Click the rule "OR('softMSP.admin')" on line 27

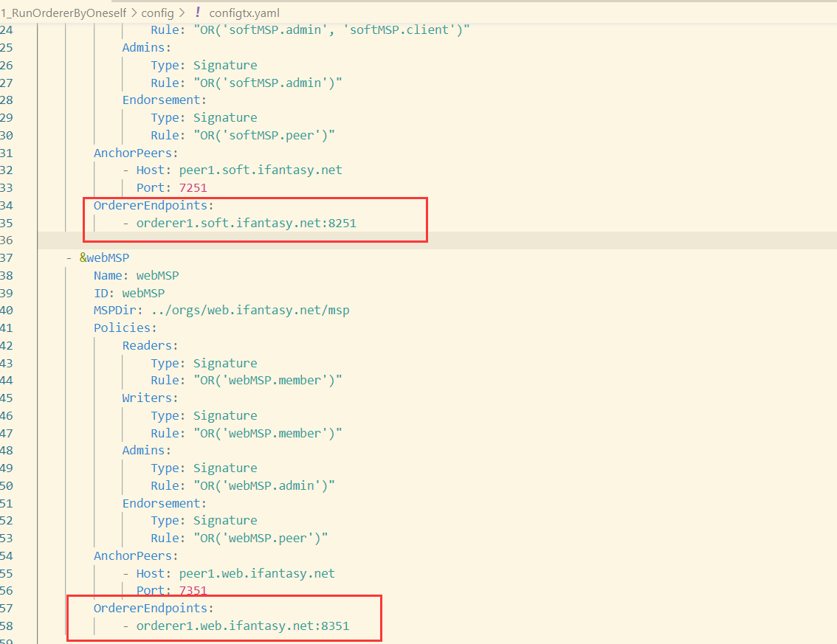point(267,83)
